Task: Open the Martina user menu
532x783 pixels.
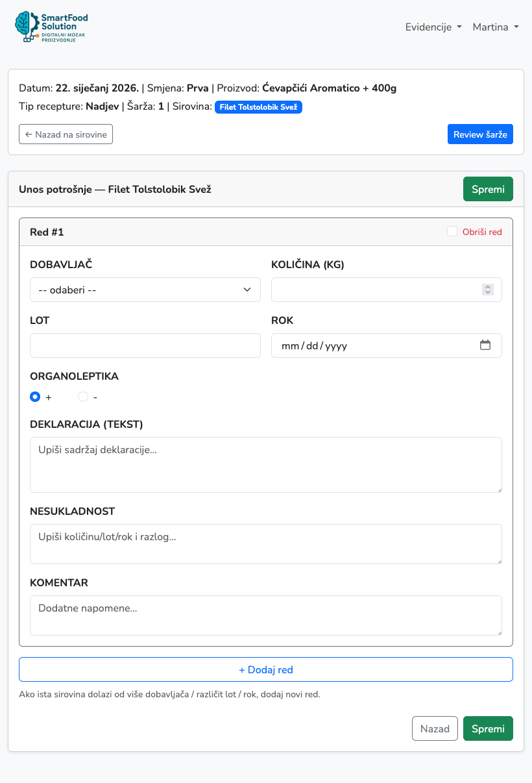Action: coord(496,27)
